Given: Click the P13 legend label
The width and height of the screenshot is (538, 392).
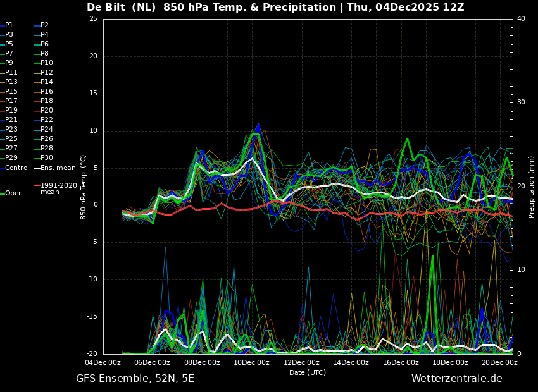Looking at the screenshot, I should coord(9,82).
